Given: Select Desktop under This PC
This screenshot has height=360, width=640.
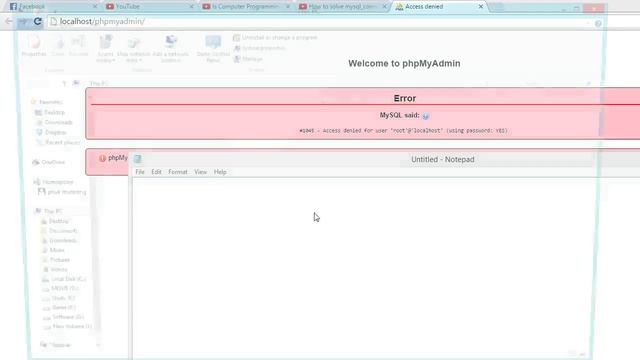Looking at the screenshot, I should [x=55, y=221].
